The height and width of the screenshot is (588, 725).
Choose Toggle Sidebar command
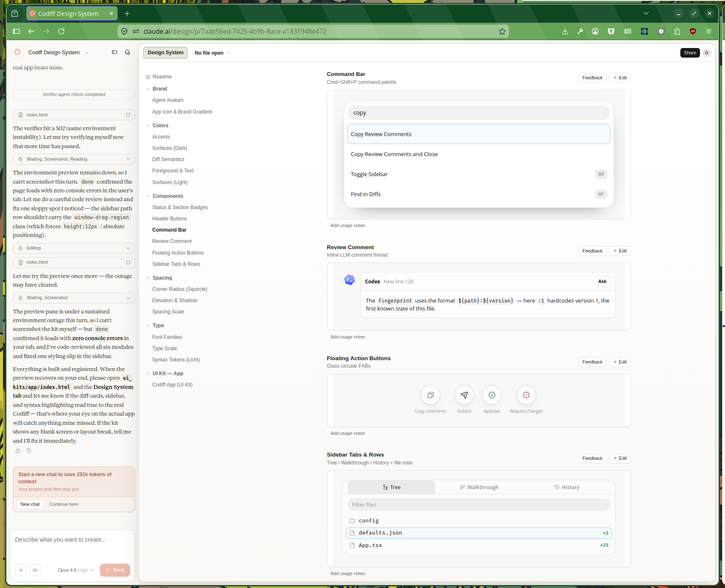[x=478, y=174]
